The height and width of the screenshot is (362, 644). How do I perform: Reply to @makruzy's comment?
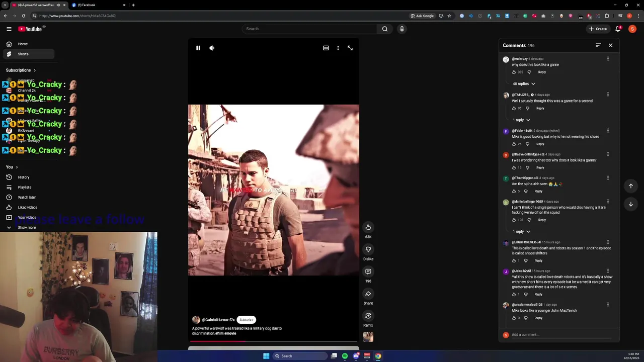[542, 72]
